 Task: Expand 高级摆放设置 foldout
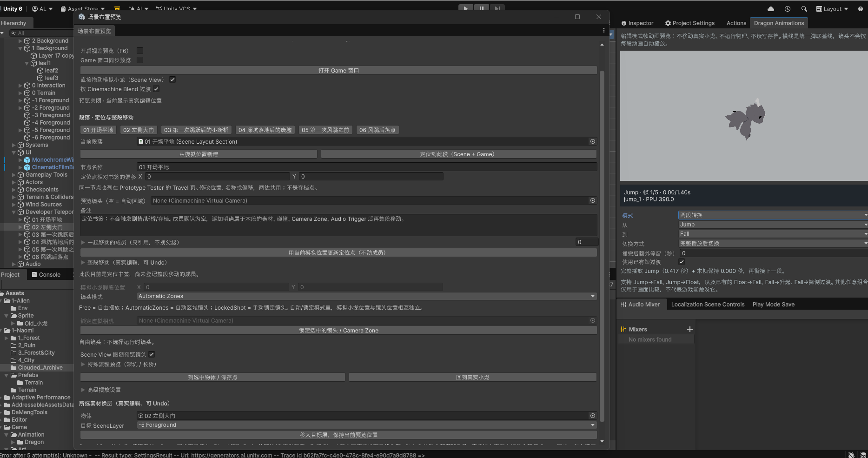[83, 390]
